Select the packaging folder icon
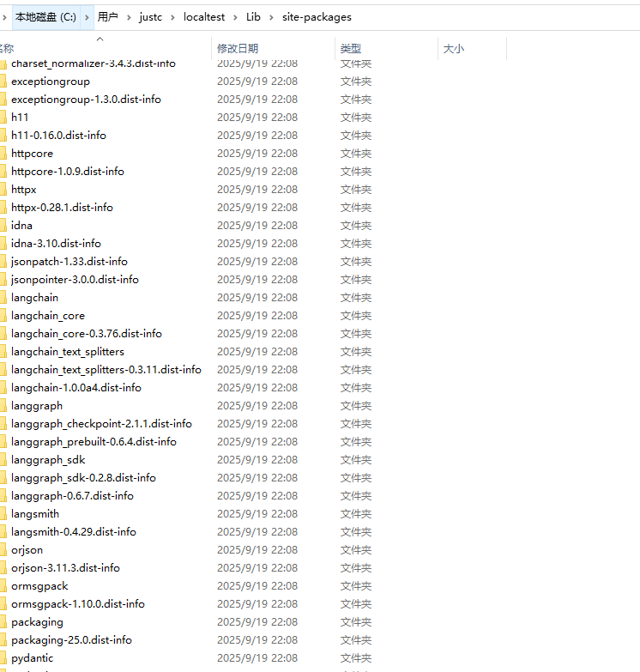Viewport: 640px width, 672px height. pos(3,622)
